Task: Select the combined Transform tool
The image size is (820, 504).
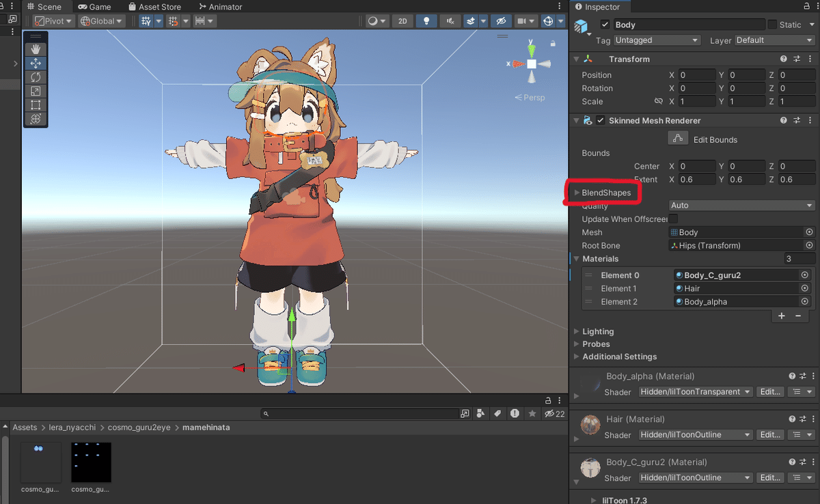Action: pos(36,119)
